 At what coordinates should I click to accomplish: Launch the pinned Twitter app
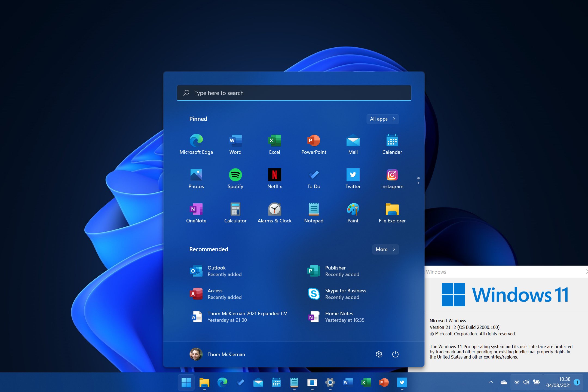[353, 179]
